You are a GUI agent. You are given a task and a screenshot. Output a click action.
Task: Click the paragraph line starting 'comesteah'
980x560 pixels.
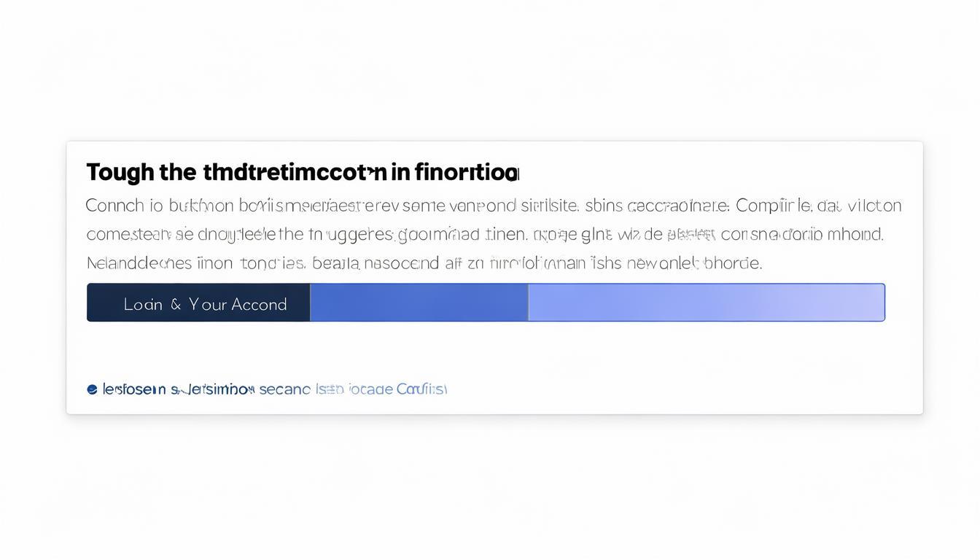485,233
